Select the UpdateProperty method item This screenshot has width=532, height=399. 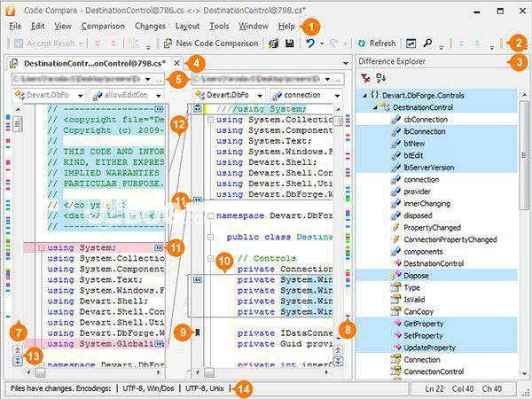click(x=429, y=348)
